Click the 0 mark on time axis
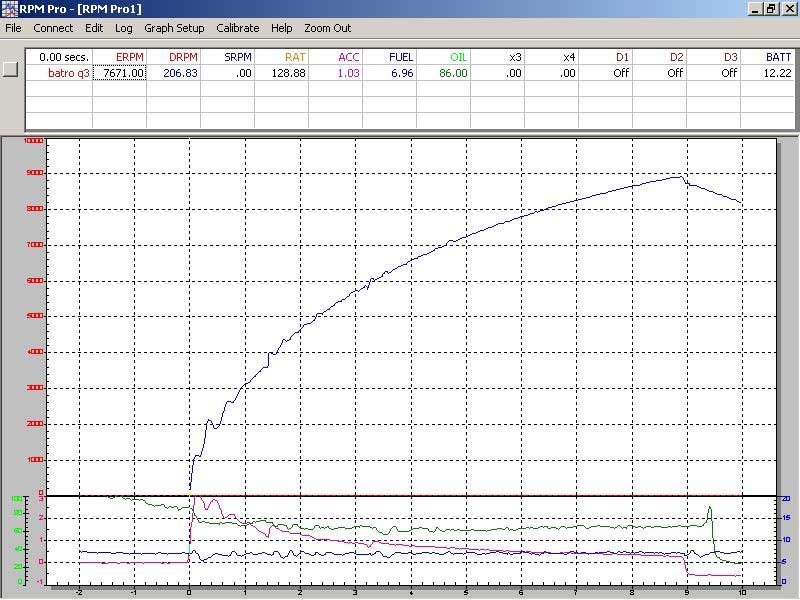The image size is (800, 600). pos(189,592)
